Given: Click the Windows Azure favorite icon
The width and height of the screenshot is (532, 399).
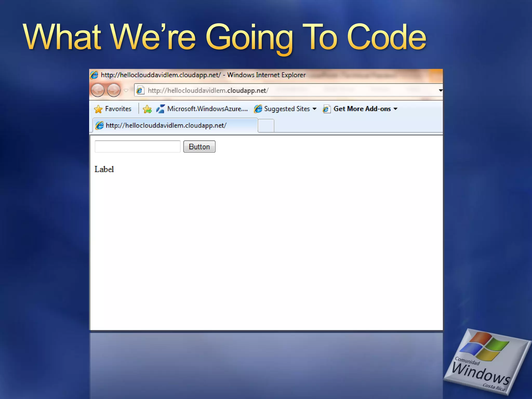Looking at the screenshot, I should point(160,109).
